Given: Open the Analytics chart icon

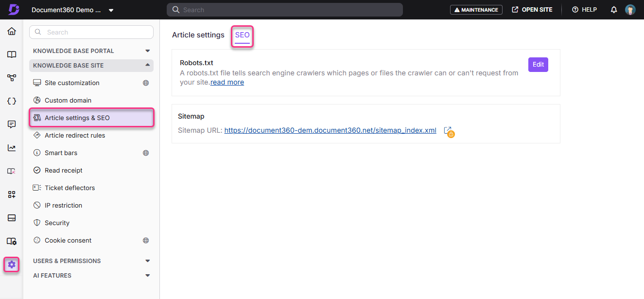Looking at the screenshot, I should pos(11,147).
